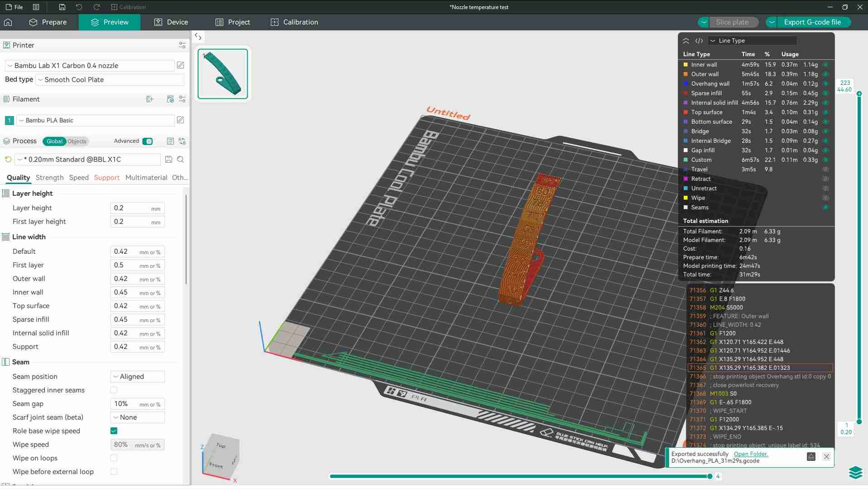Collapse the Line Type legend panel
Viewport: 868px width, 489px height.
[686, 41]
